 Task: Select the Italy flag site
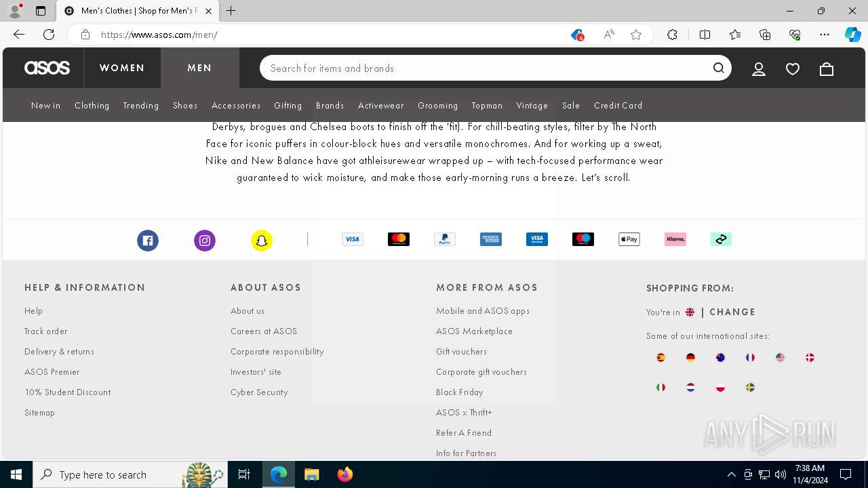[x=660, y=388]
